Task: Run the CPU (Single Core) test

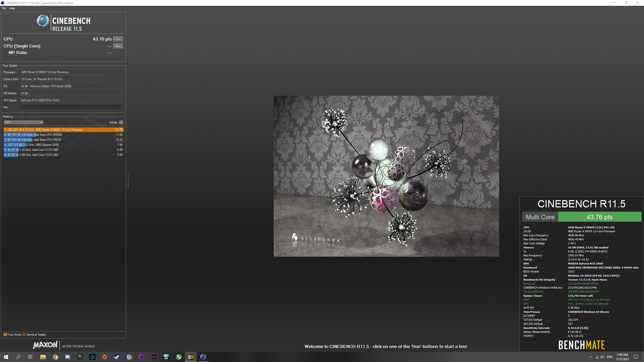Action: pos(118,46)
